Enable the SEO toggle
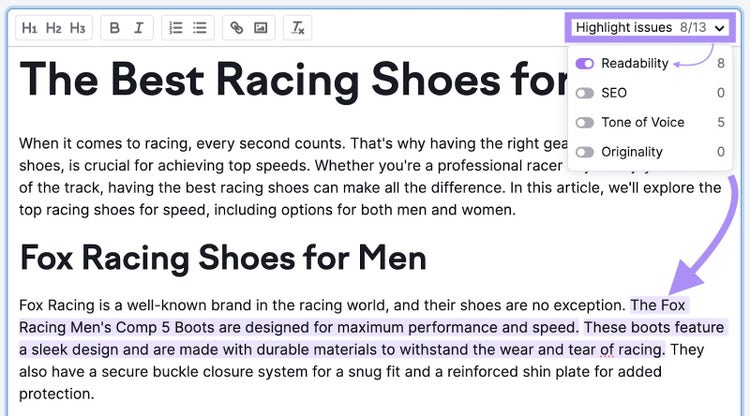 [x=585, y=93]
